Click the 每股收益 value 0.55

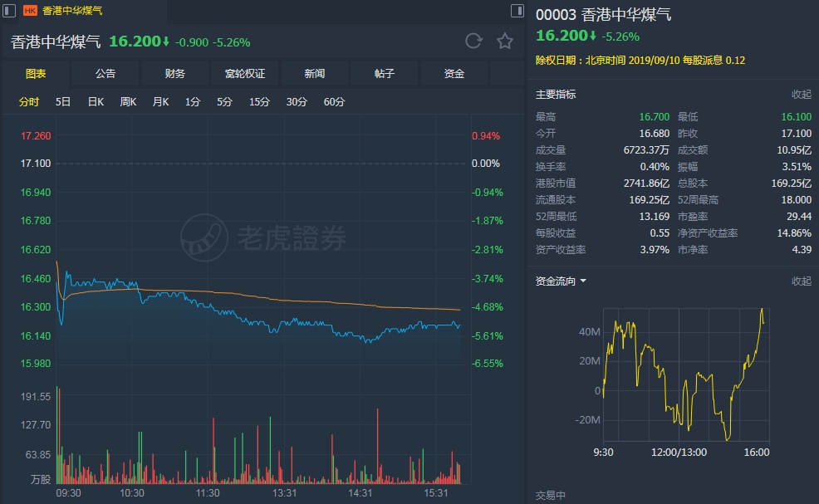pos(660,233)
